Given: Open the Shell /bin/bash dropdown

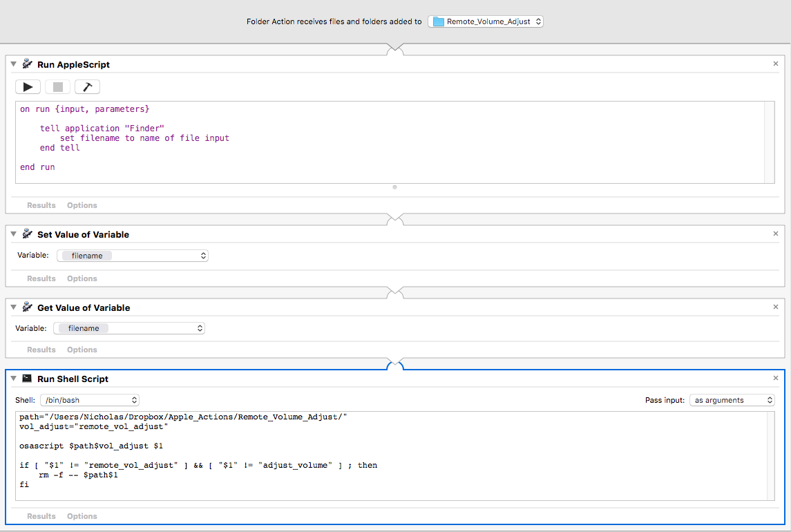Looking at the screenshot, I should (x=90, y=400).
